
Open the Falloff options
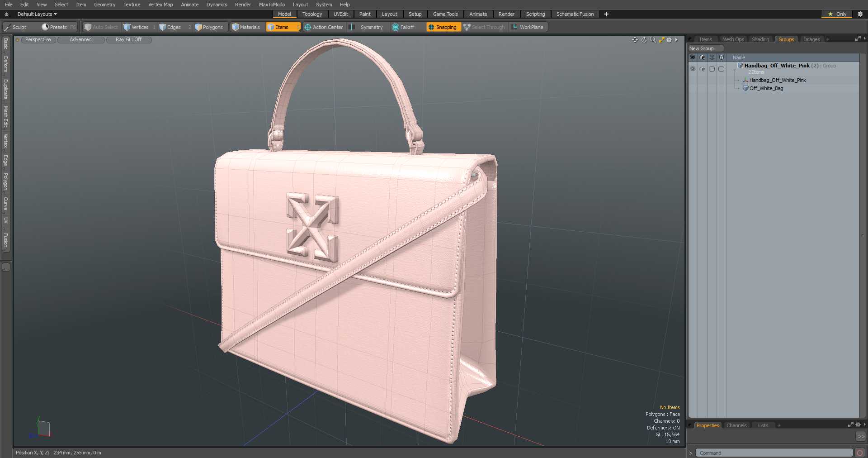pyautogui.click(x=406, y=27)
